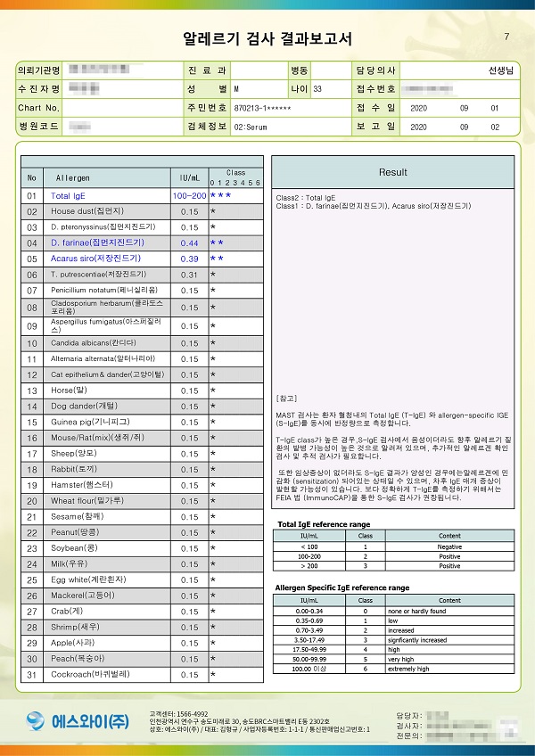Click the No column header
The image size is (535, 756).
point(32,178)
